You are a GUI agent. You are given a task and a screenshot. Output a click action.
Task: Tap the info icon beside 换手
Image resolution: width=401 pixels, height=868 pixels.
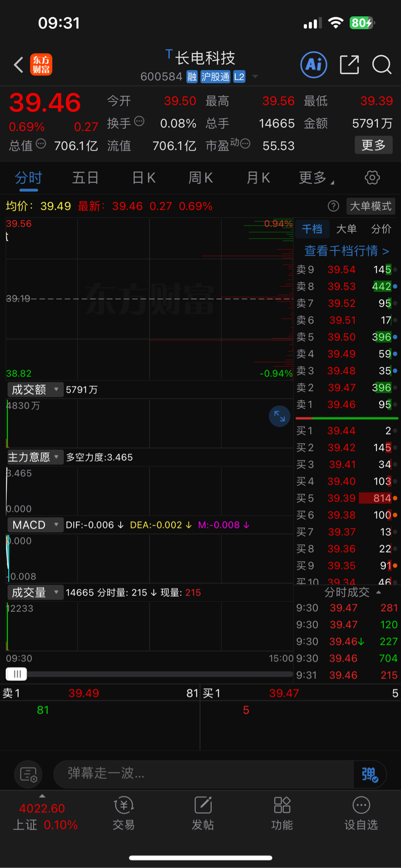click(x=139, y=121)
